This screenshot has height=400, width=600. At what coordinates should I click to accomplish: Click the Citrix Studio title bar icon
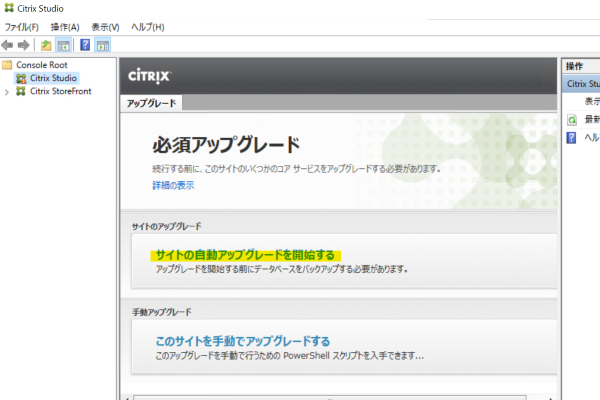pos(9,8)
